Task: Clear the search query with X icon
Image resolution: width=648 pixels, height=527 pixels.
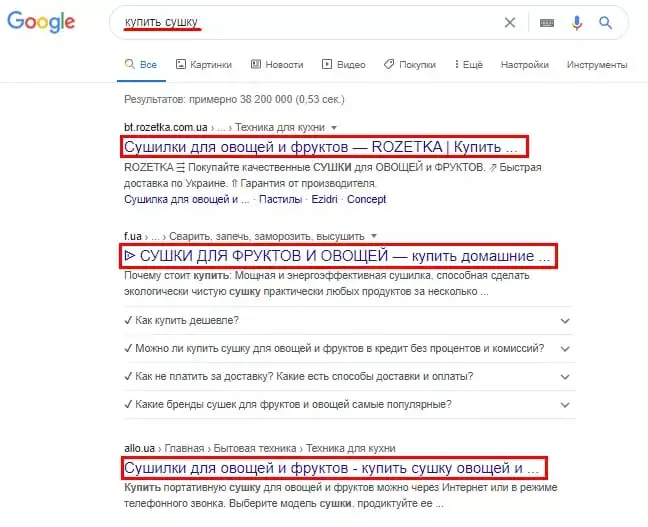Action: pyautogui.click(x=510, y=22)
